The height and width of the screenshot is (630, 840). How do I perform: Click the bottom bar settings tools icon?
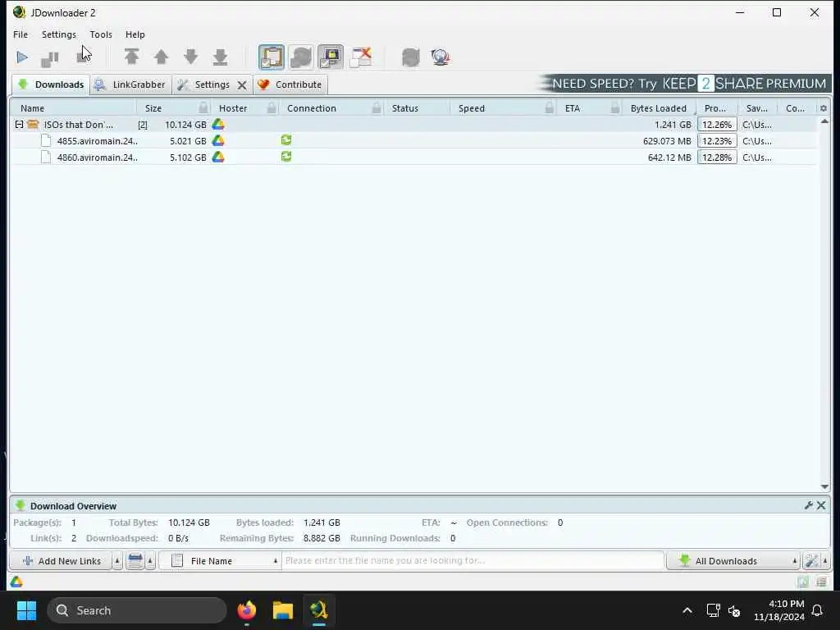(x=811, y=561)
